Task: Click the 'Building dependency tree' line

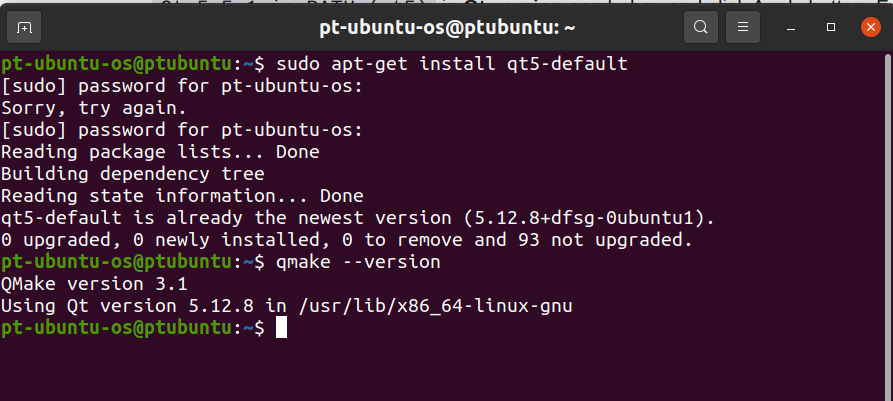Action: click(x=133, y=174)
